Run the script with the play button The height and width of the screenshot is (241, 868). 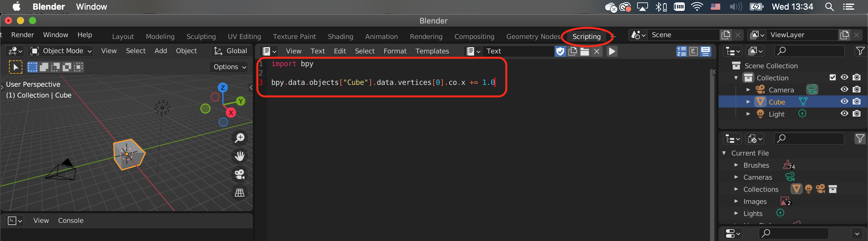click(x=612, y=51)
